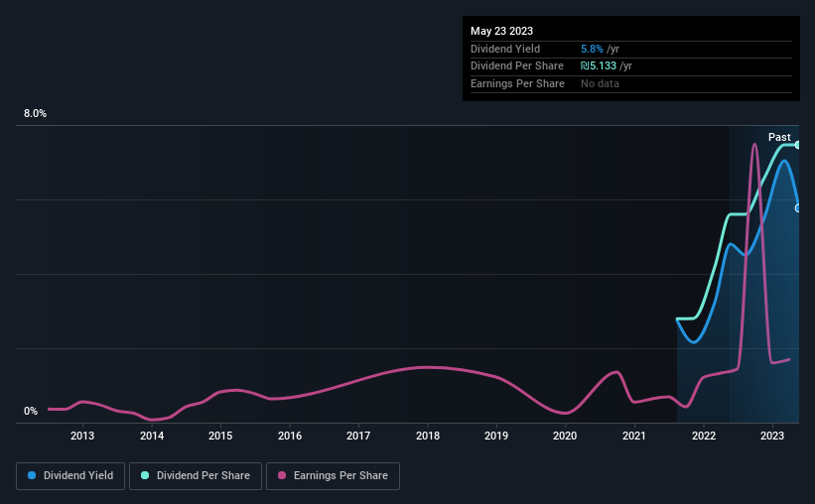The width and height of the screenshot is (815, 504).
Task: Click the blue Dividend Yield legend dot
Action: point(32,475)
